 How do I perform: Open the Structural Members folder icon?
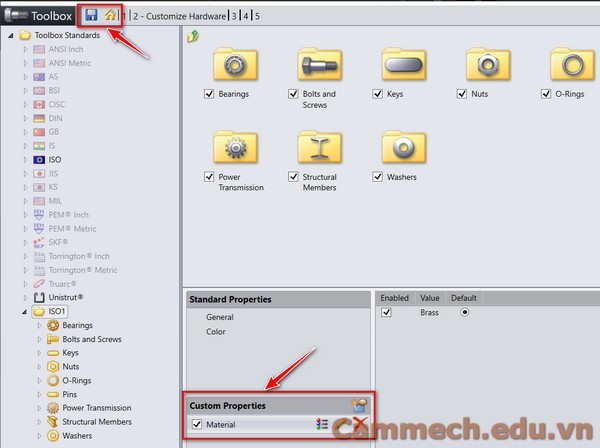(320, 147)
